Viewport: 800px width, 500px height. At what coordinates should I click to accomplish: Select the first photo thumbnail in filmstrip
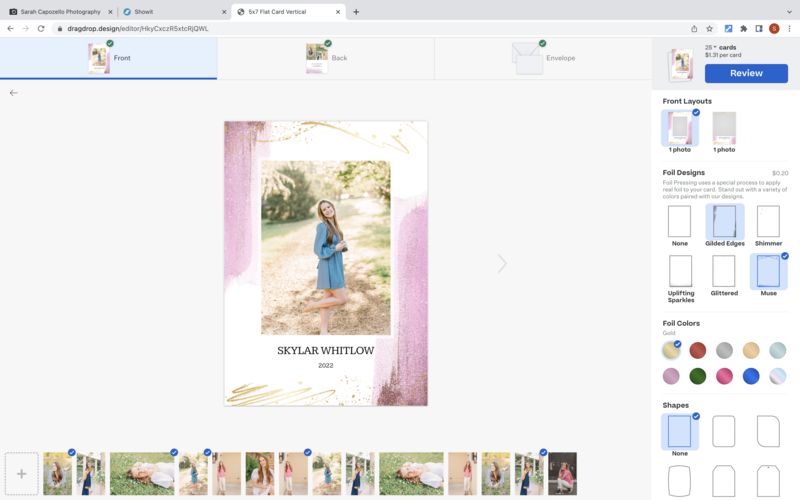(x=58, y=473)
